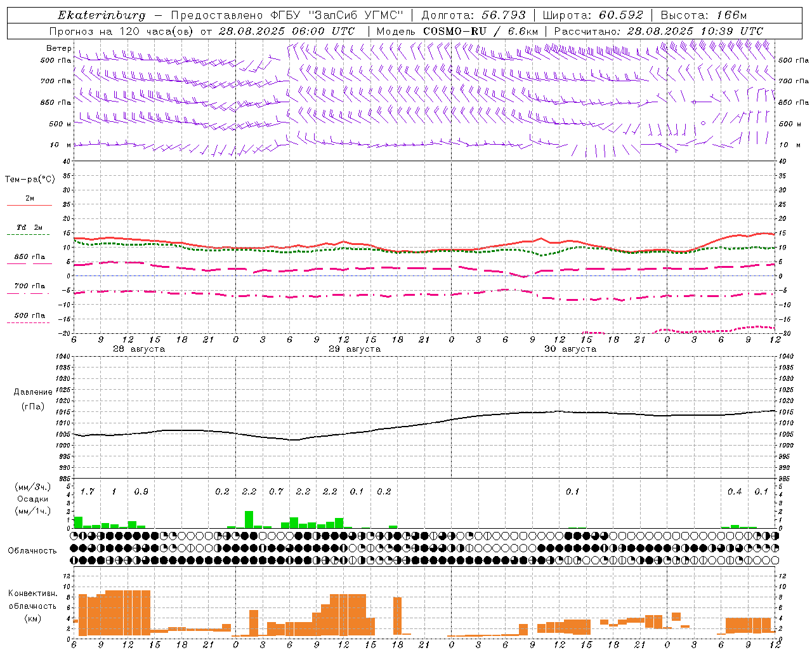Click the "Тем-ра(°C)" temperature label
812x650 pixels.
30,180
